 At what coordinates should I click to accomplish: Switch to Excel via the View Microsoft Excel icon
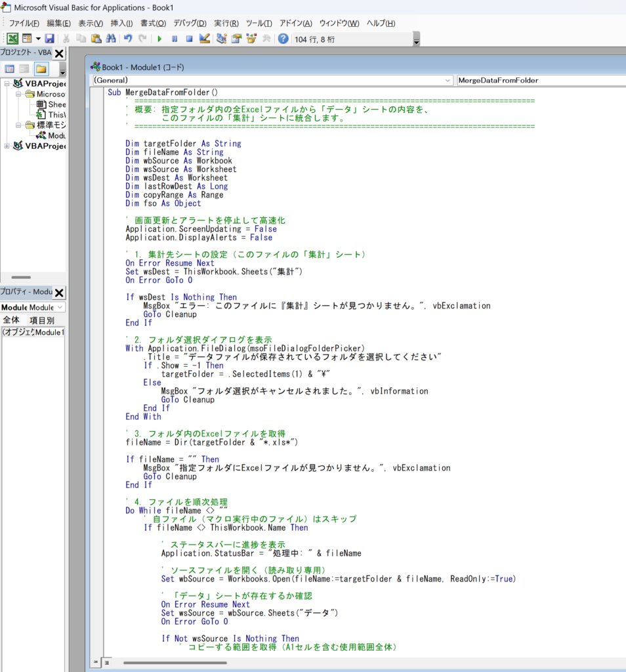coord(12,39)
